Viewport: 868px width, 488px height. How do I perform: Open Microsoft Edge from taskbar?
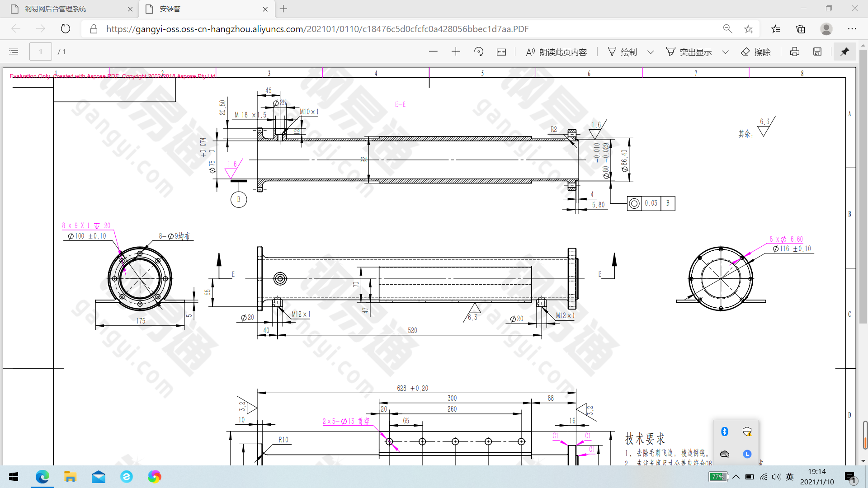tap(42, 477)
